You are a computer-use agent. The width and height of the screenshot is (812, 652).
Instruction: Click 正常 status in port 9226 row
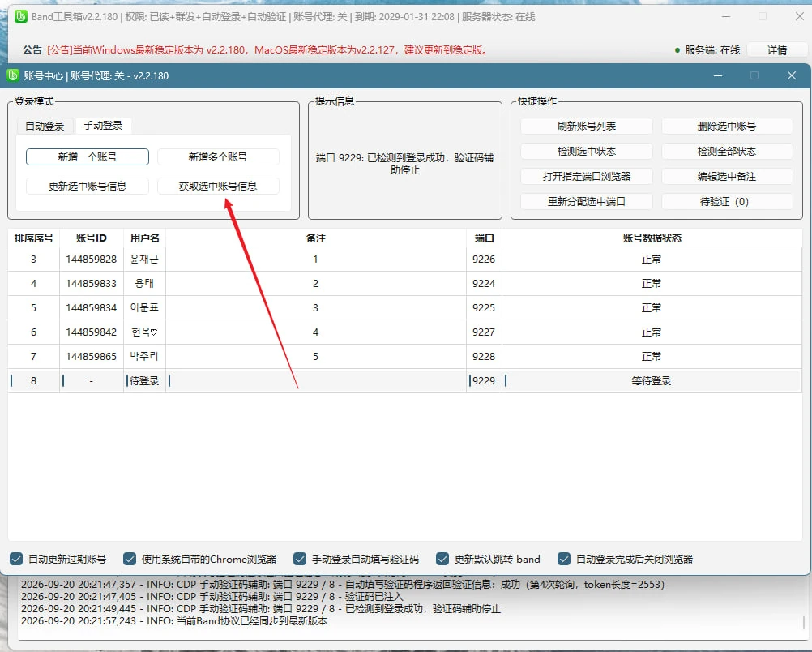[652, 260]
